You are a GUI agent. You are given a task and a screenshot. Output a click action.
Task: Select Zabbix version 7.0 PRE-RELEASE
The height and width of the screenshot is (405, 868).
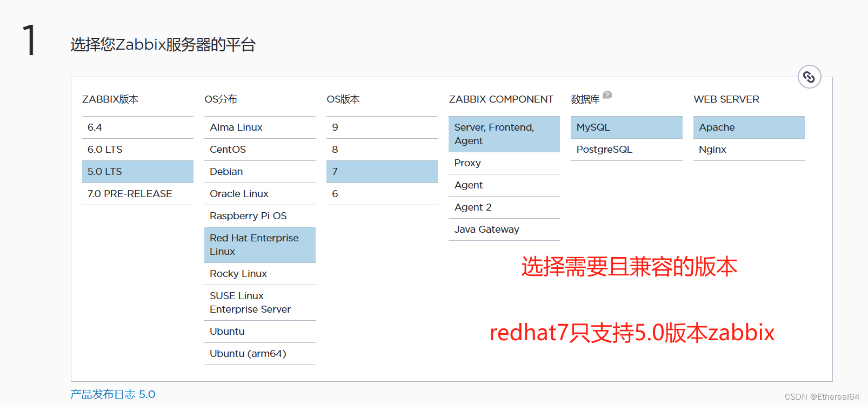[138, 194]
